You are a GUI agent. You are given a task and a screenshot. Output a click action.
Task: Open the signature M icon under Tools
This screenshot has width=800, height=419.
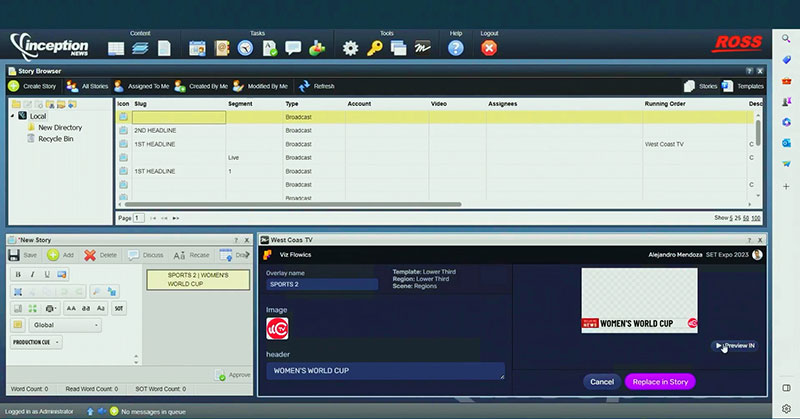[x=422, y=48]
